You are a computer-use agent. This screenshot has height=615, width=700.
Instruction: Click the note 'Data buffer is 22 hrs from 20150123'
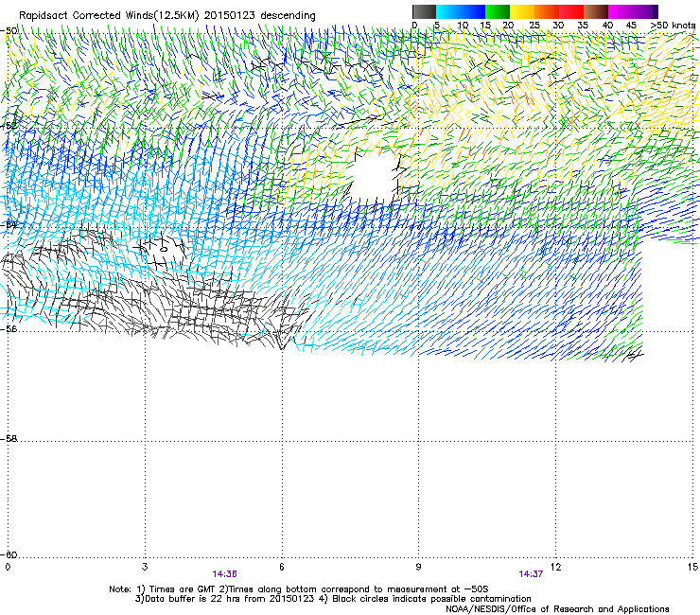point(229,599)
